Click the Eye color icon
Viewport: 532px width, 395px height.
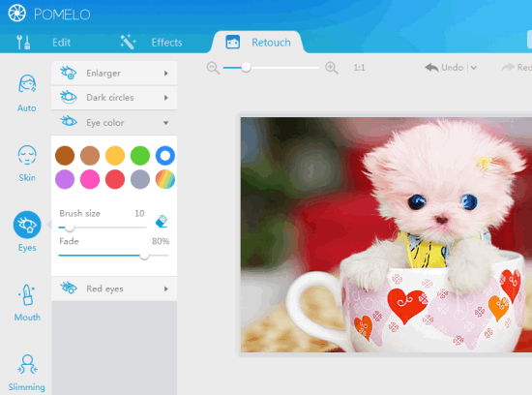point(69,121)
